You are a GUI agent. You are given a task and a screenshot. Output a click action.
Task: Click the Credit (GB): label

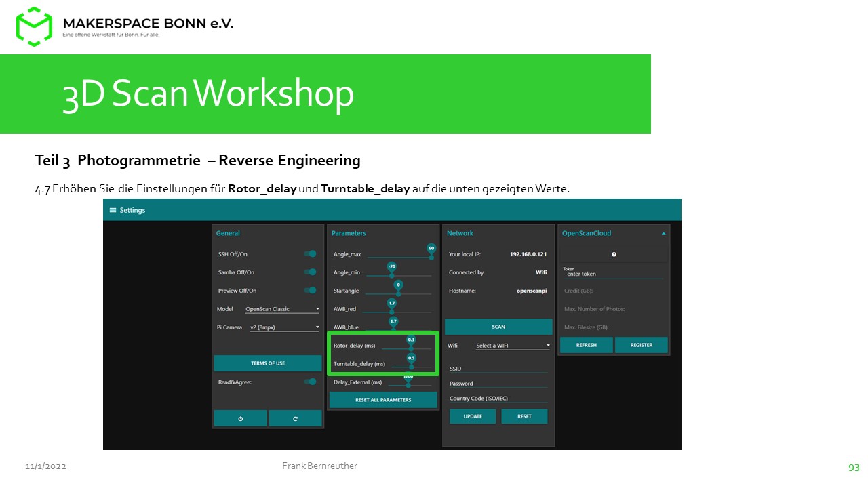click(578, 291)
